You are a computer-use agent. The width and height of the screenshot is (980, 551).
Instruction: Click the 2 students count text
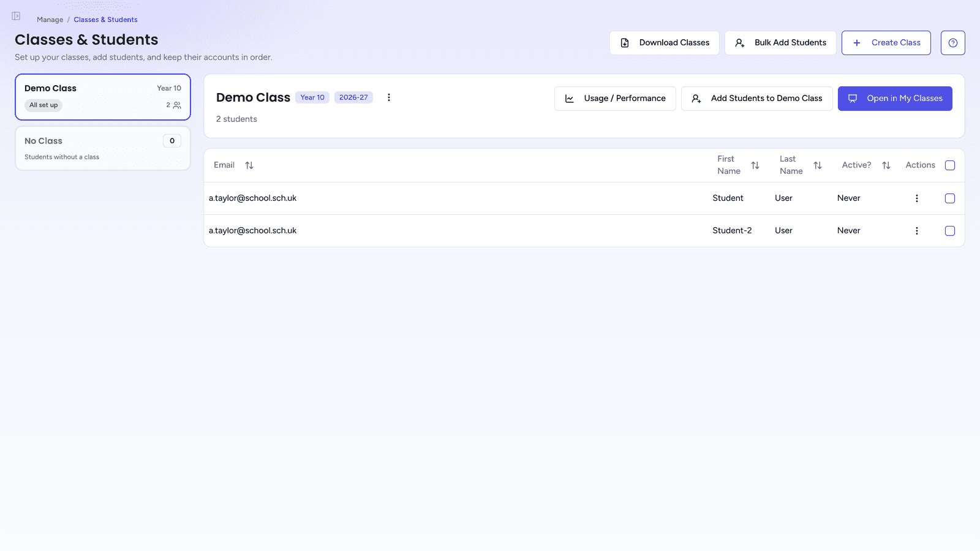pyautogui.click(x=236, y=119)
